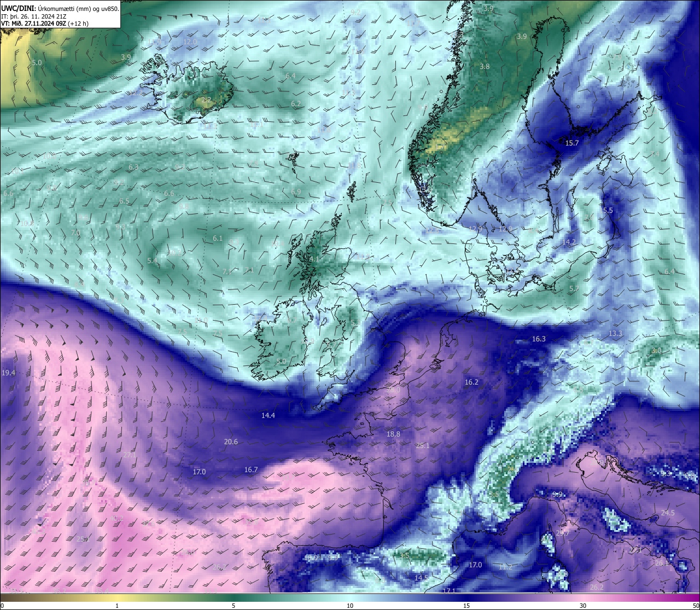Click the colorbar tick label 30
The image size is (700, 610).
click(x=583, y=606)
